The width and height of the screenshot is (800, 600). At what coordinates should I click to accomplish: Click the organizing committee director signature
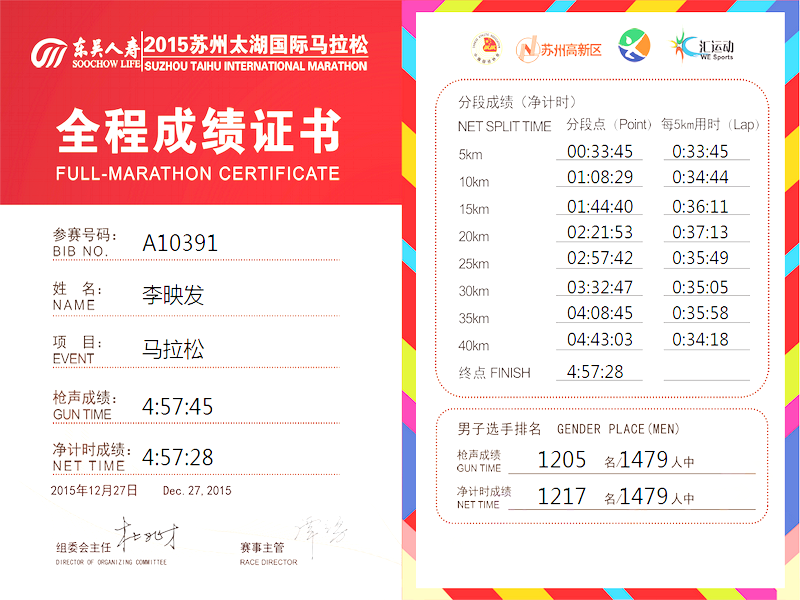coord(146,535)
